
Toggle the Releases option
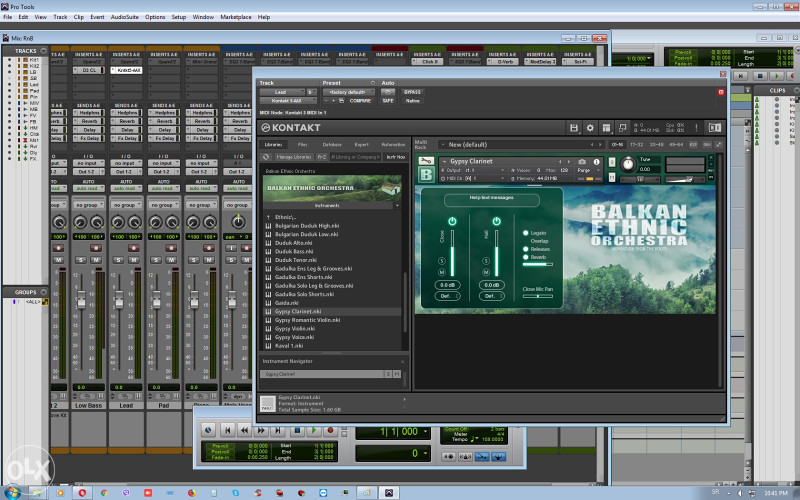pos(526,249)
